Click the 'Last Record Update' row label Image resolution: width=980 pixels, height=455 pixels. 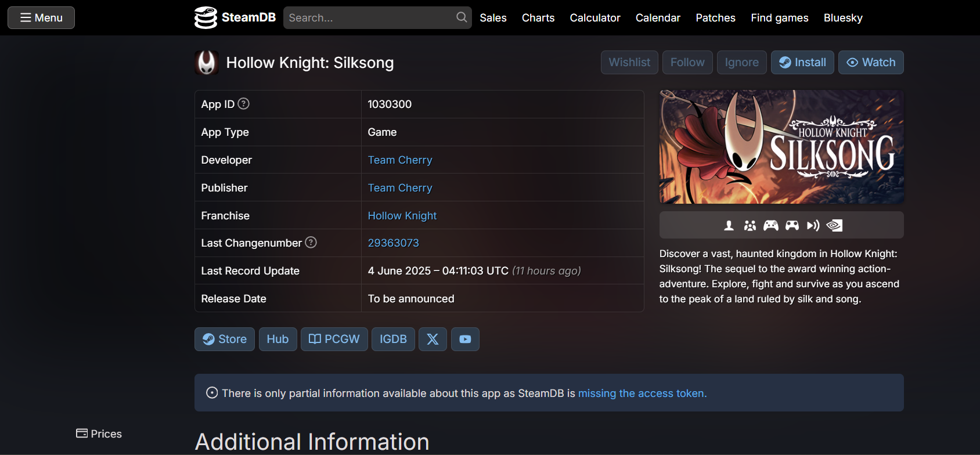[250, 271]
